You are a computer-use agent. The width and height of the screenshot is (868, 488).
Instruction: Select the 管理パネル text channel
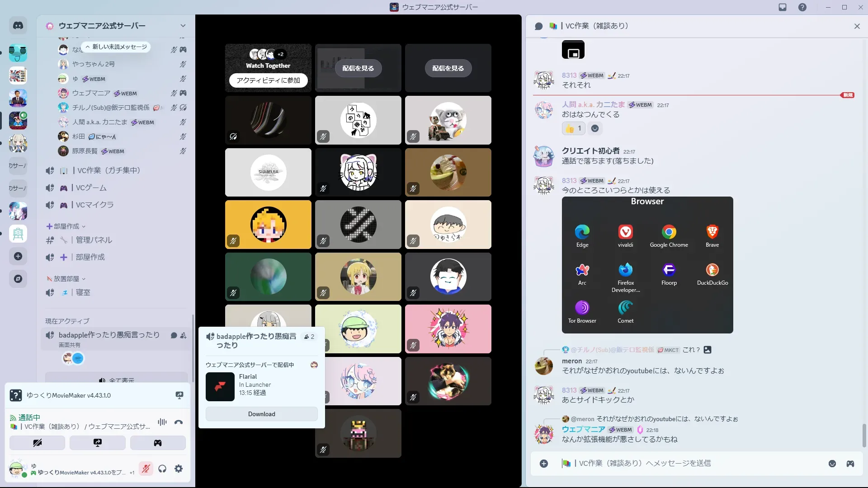tap(94, 240)
